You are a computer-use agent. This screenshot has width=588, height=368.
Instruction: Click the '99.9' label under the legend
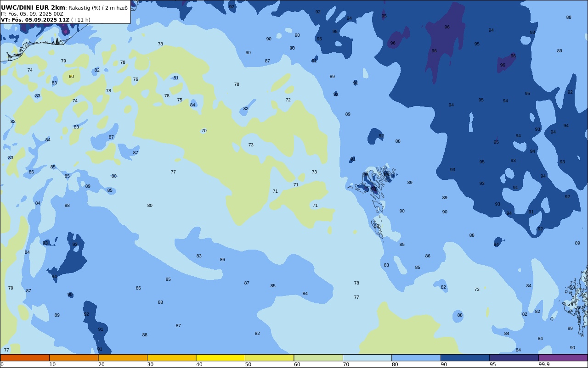pos(544,364)
